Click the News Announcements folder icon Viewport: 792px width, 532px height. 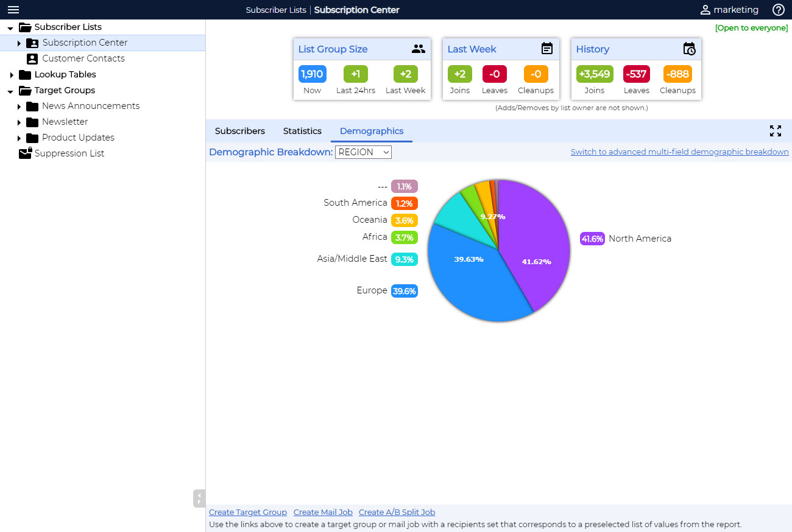[x=32, y=107]
